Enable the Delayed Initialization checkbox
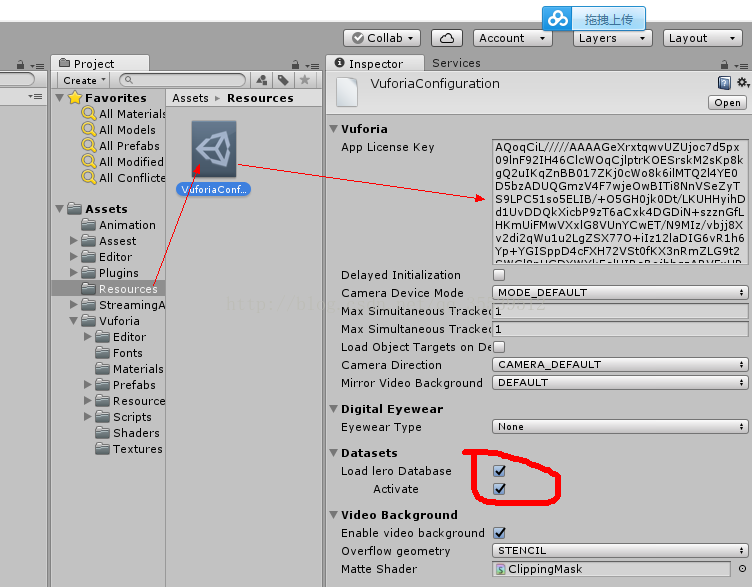This screenshot has height=587, width=752. pos(499,275)
